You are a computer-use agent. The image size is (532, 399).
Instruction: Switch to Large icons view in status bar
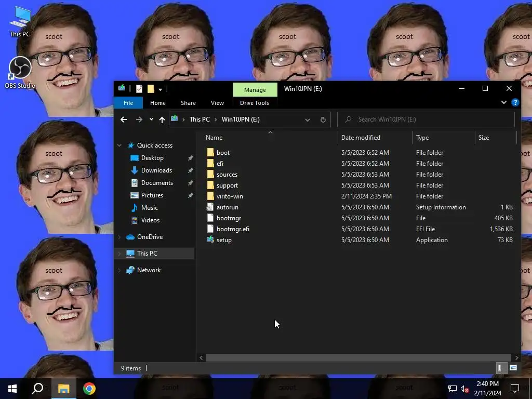click(513, 368)
